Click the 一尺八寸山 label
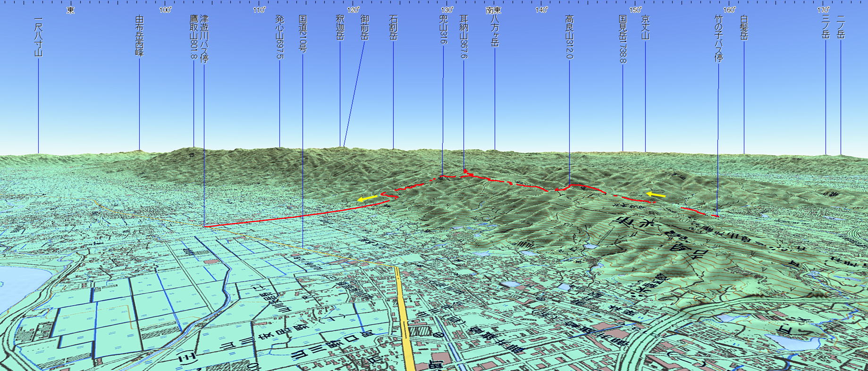Screen dimensions: 868x371 click(x=38, y=37)
